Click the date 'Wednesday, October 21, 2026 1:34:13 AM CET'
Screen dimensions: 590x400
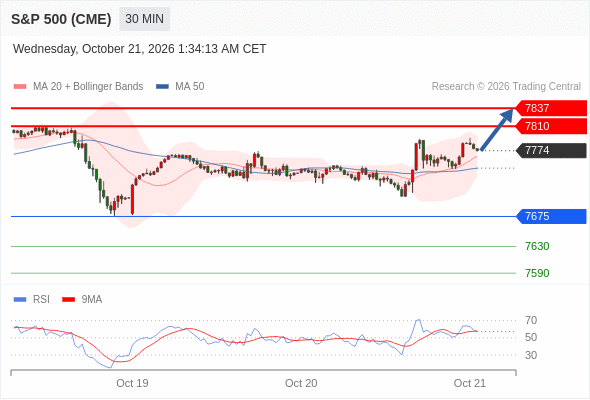tap(140, 49)
